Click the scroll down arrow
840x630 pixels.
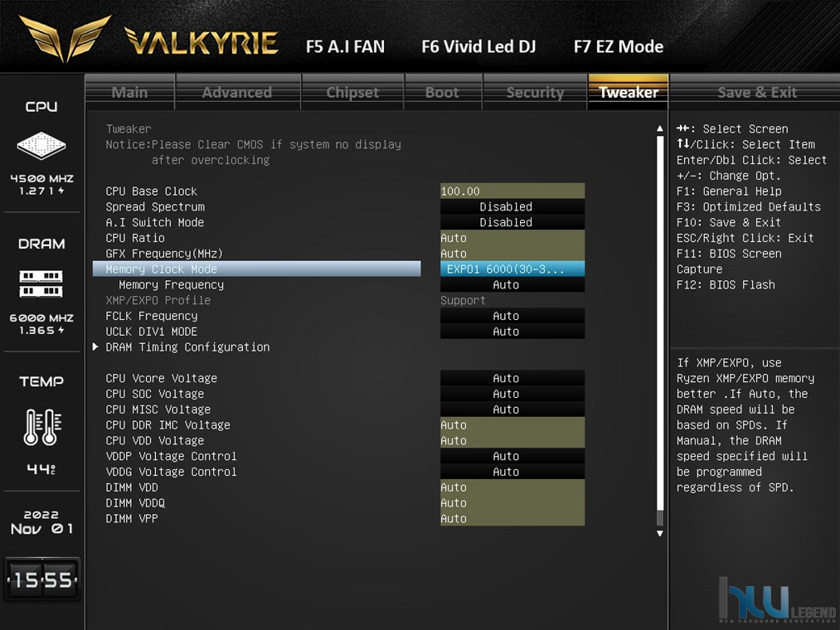pyautogui.click(x=659, y=534)
